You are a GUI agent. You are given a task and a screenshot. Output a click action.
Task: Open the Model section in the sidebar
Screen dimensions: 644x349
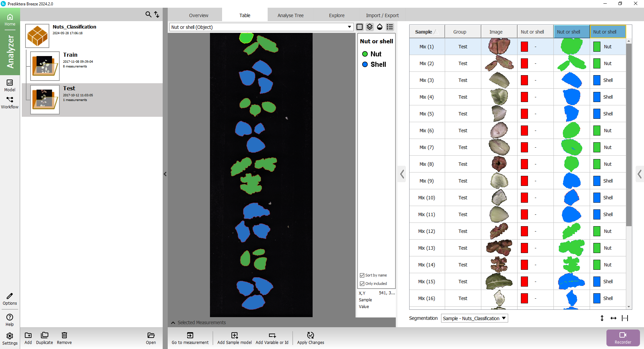[10, 85]
